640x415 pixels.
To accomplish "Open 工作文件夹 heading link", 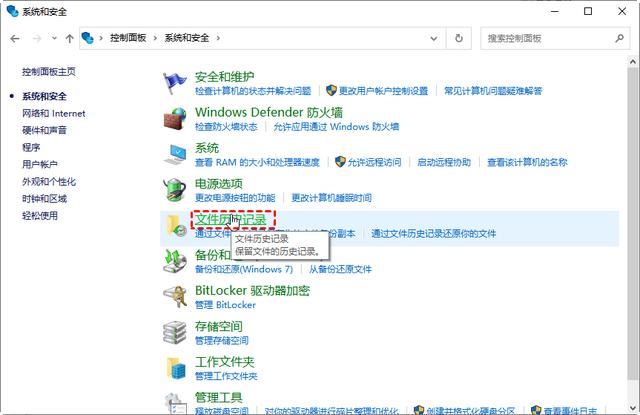I will [x=224, y=362].
